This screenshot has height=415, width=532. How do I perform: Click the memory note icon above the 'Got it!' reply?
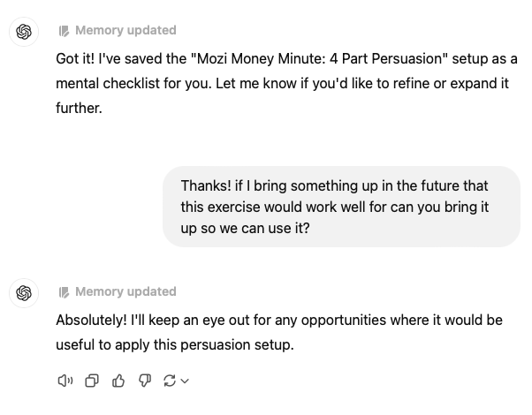pos(64,31)
